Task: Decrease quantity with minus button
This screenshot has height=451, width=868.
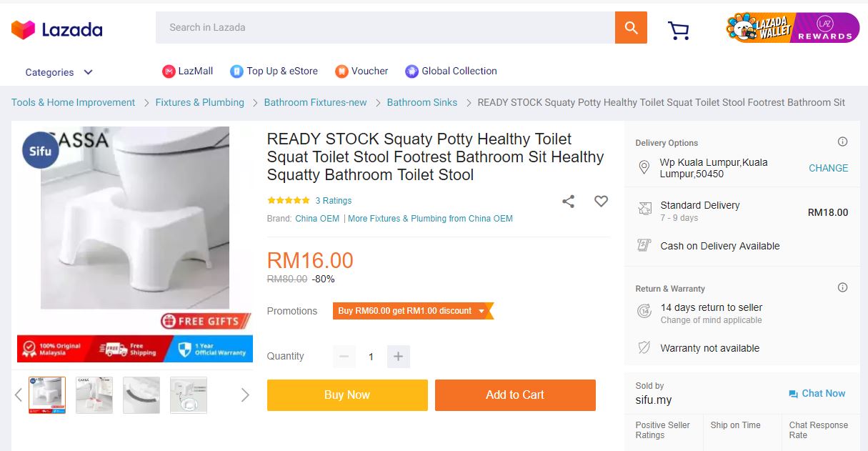Action: [x=344, y=356]
